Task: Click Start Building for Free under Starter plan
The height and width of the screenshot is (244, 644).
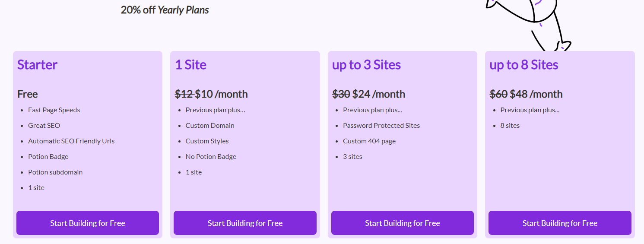Action: click(88, 223)
